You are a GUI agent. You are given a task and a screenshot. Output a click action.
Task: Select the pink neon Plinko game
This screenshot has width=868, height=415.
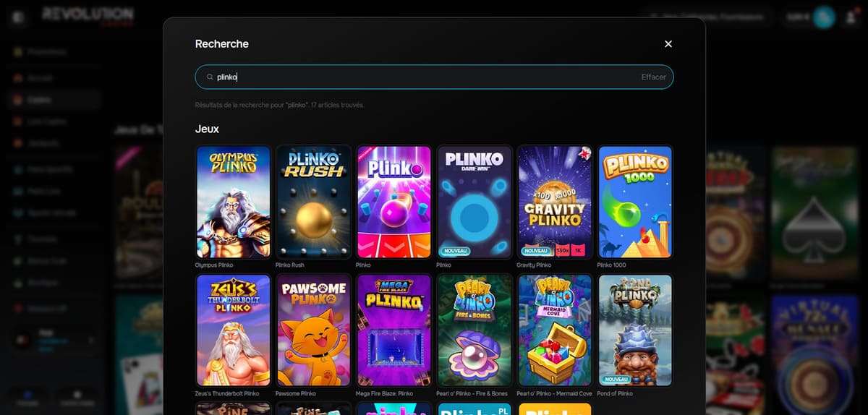[x=394, y=202]
